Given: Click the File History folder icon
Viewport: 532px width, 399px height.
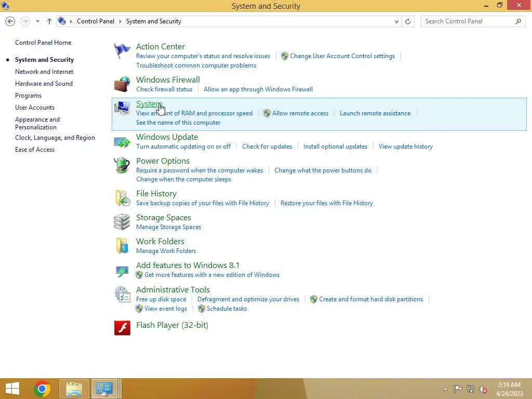Looking at the screenshot, I should (x=122, y=198).
